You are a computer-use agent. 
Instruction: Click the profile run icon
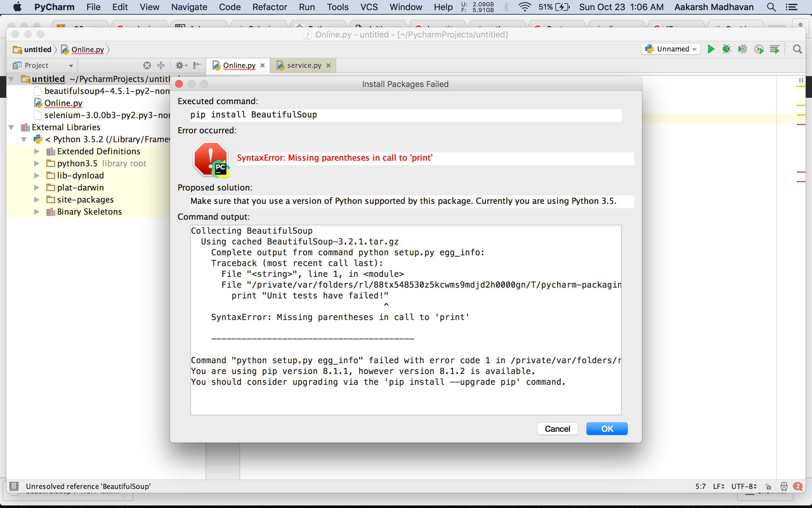click(759, 50)
